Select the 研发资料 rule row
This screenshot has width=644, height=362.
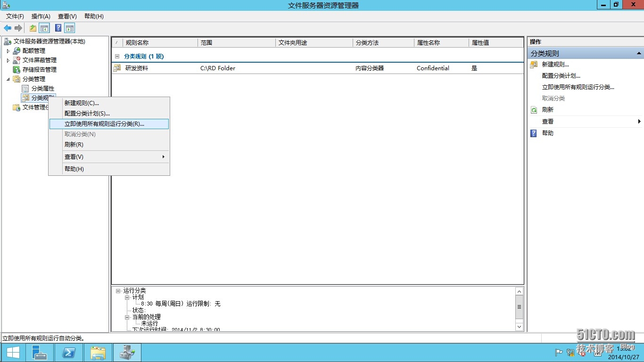(318, 68)
